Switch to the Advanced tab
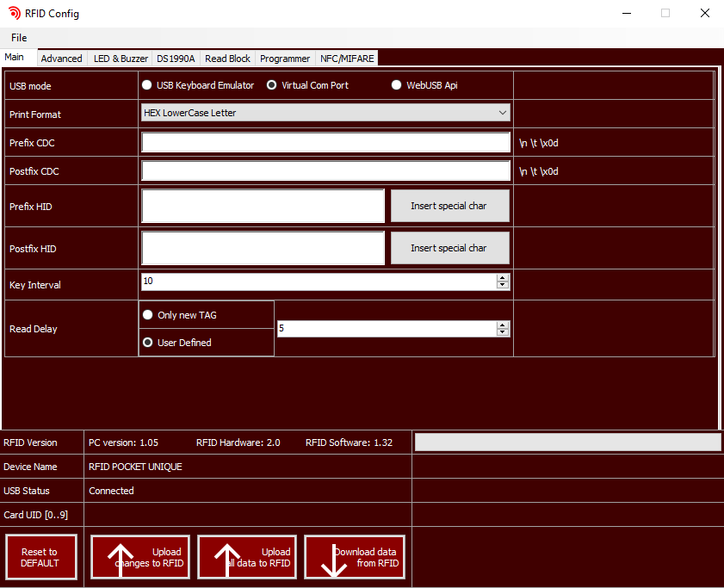 pyautogui.click(x=62, y=59)
